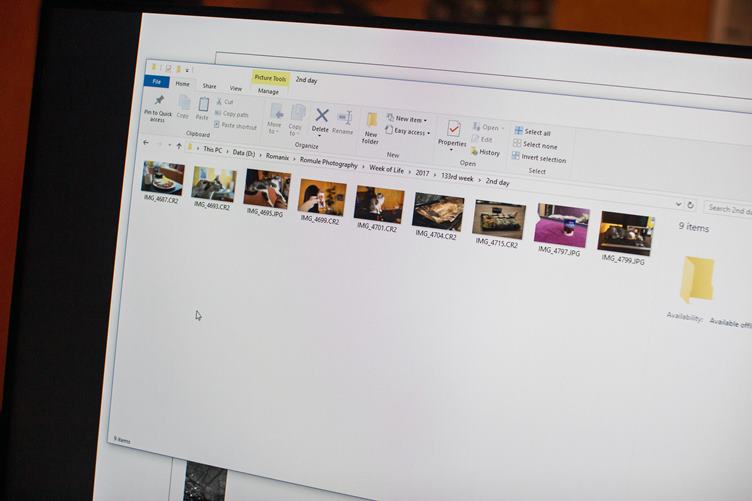Open Customize Quick Access Toolbar arrow
The height and width of the screenshot is (501, 752).
(x=188, y=70)
